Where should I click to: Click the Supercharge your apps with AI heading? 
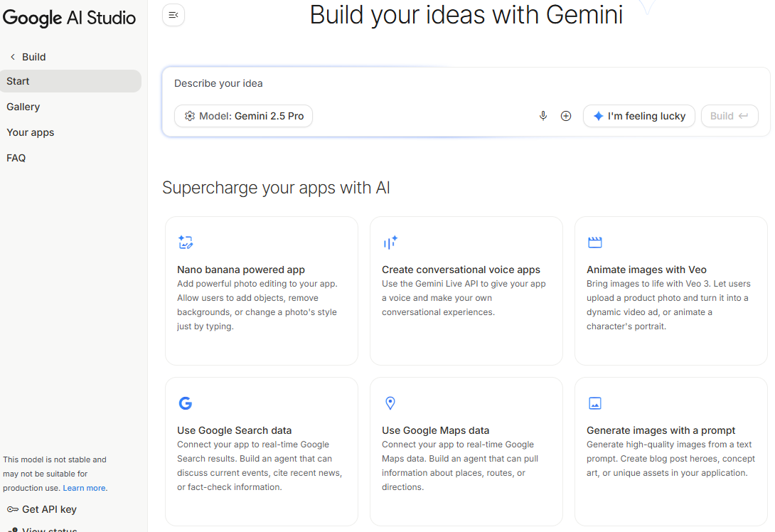277,188
